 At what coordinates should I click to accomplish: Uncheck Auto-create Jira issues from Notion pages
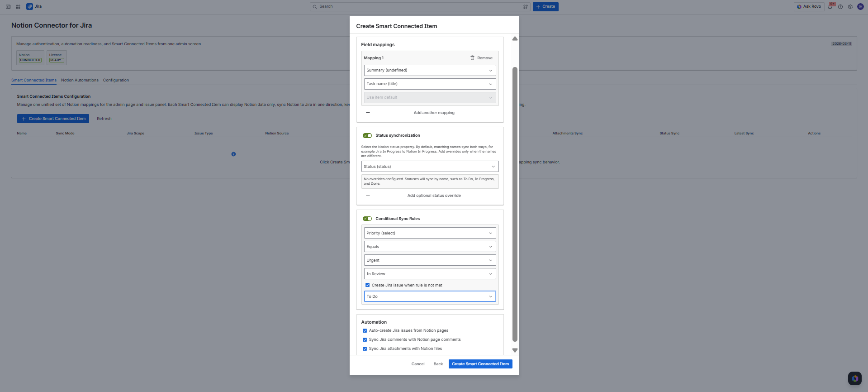pyautogui.click(x=365, y=330)
